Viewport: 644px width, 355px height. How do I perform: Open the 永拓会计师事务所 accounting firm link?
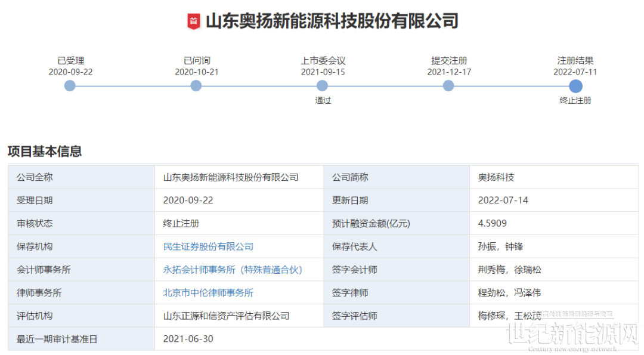233,270
